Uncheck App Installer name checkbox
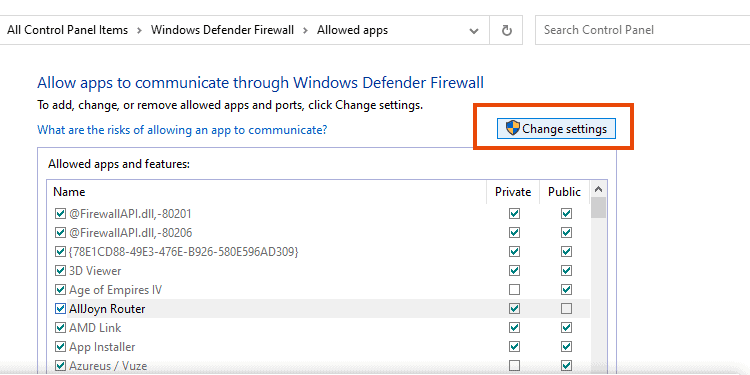The width and height of the screenshot is (750, 375). click(x=60, y=347)
